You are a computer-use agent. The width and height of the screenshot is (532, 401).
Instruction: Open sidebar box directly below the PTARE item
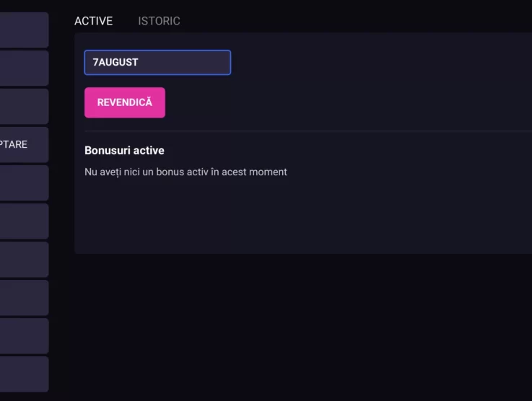[x=24, y=183]
